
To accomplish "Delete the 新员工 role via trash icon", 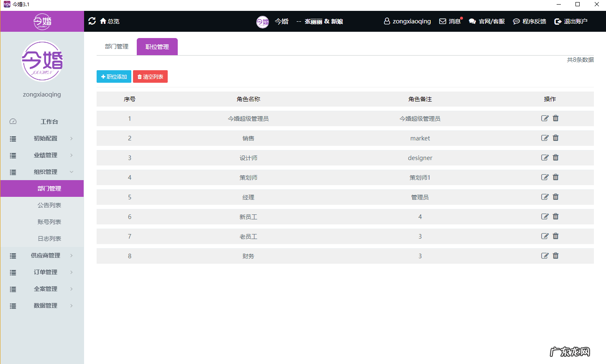I will (555, 216).
